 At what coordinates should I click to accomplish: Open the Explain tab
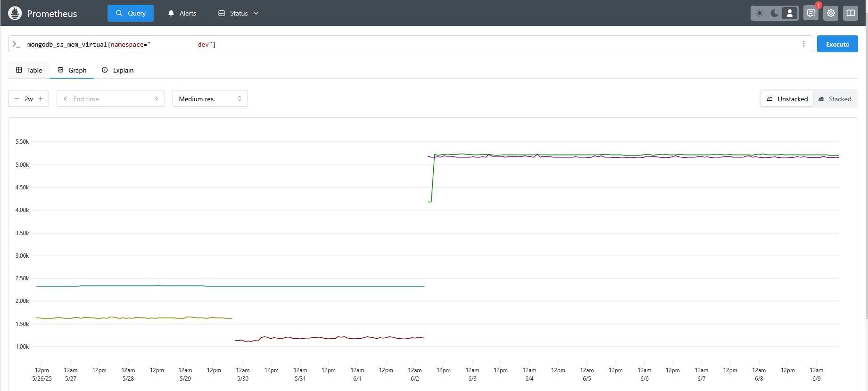[118, 70]
